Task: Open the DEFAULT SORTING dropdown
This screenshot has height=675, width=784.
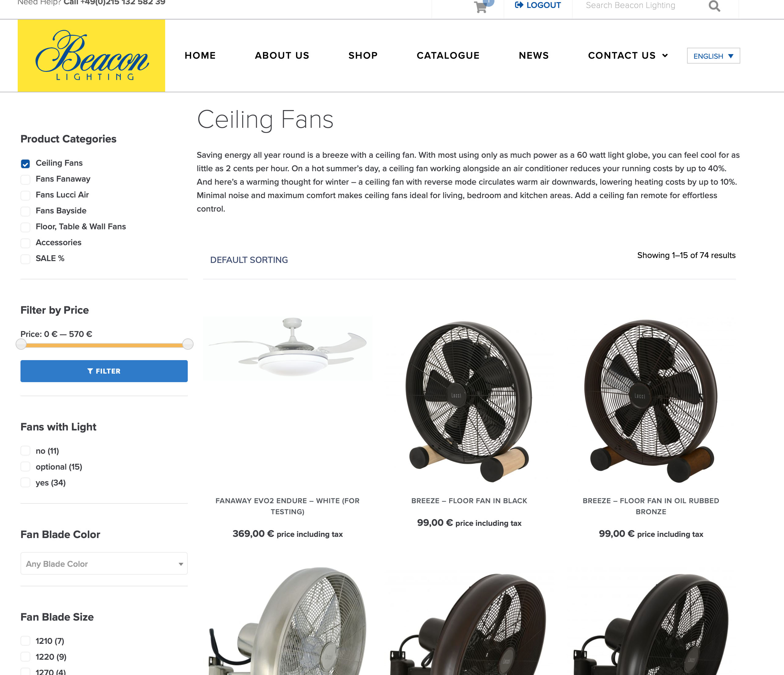Action: click(x=249, y=260)
